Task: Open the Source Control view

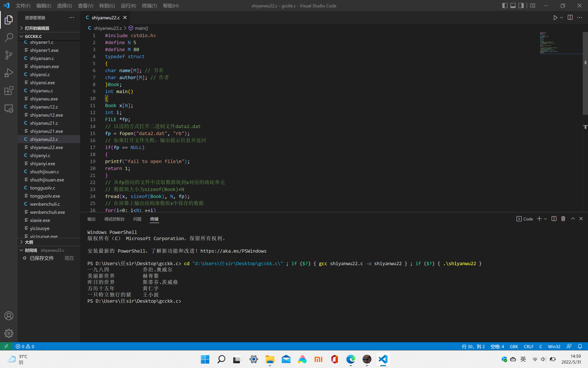Action: coord(9,55)
